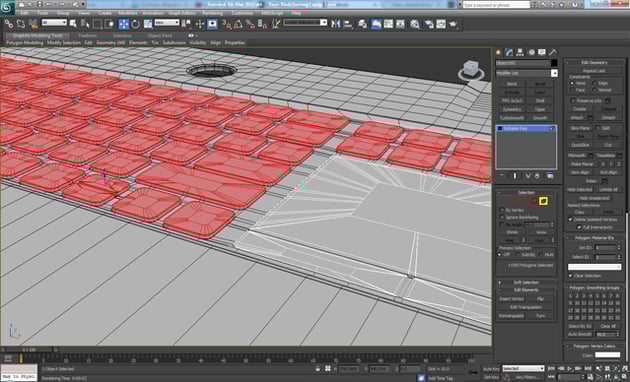This screenshot has height=382, width=630.
Task: Open the Utilities hammer panel tab
Action: (553, 52)
